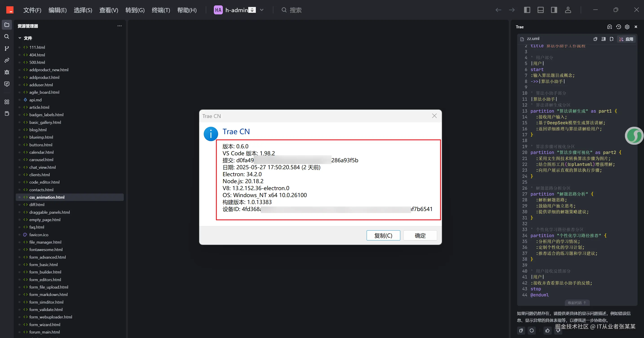644x338 pixels.
Task: Toggle primary sidebar layout button
Action: click(x=527, y=10)
